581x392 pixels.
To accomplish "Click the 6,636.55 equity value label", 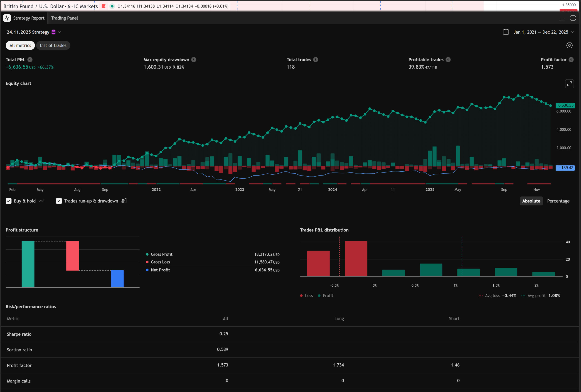I will point(565,105).
